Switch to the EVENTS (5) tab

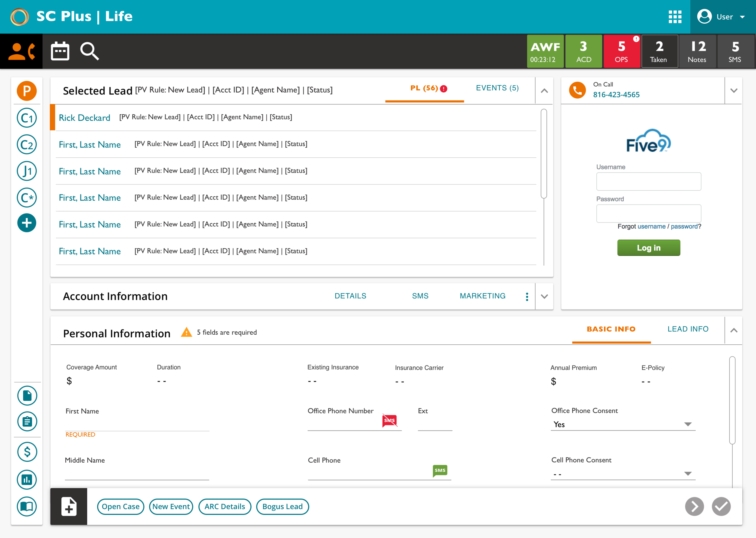[497, 88]
